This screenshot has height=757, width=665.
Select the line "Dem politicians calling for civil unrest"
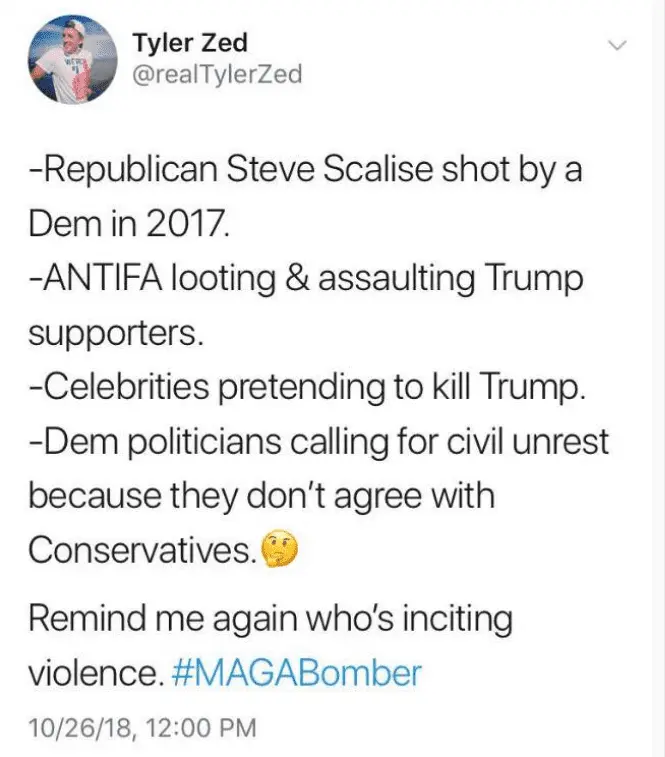click(x=318, y=441)
